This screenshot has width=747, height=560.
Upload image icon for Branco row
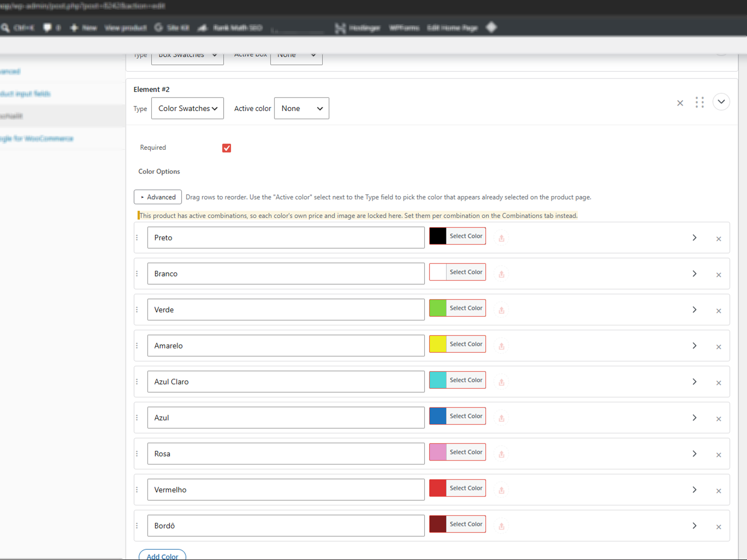(x=501, y=274)
